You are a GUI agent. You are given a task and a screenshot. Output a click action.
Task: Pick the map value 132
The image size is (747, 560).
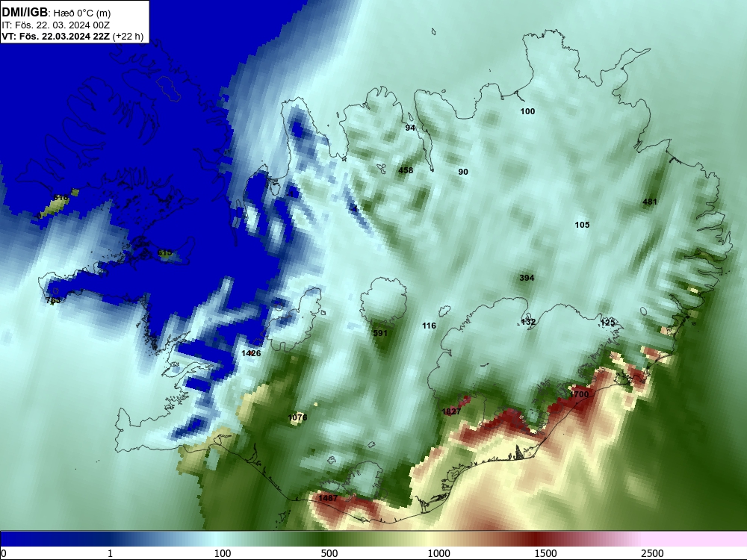(x=528, y=322)
